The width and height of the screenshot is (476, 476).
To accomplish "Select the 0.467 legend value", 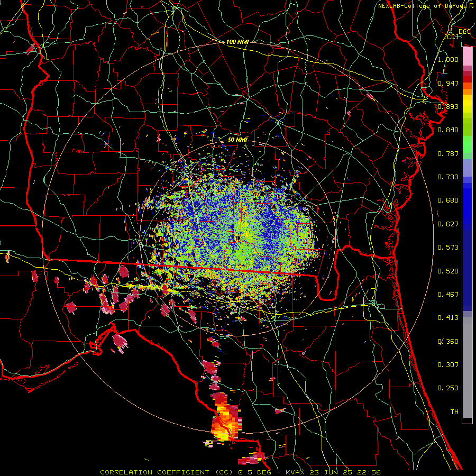I will (x=448, y=295).
